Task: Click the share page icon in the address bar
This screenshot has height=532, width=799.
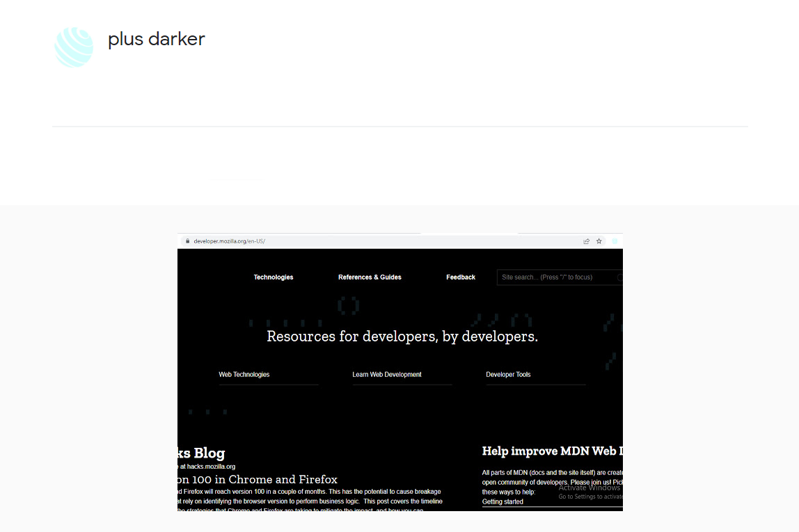Action: (587, 241)
